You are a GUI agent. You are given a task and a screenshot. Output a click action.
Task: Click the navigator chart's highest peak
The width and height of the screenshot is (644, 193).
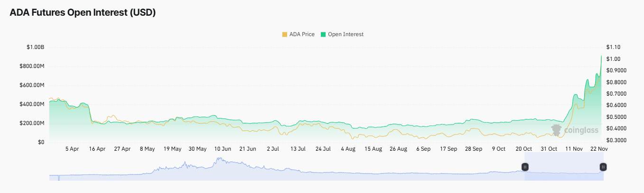219,159
